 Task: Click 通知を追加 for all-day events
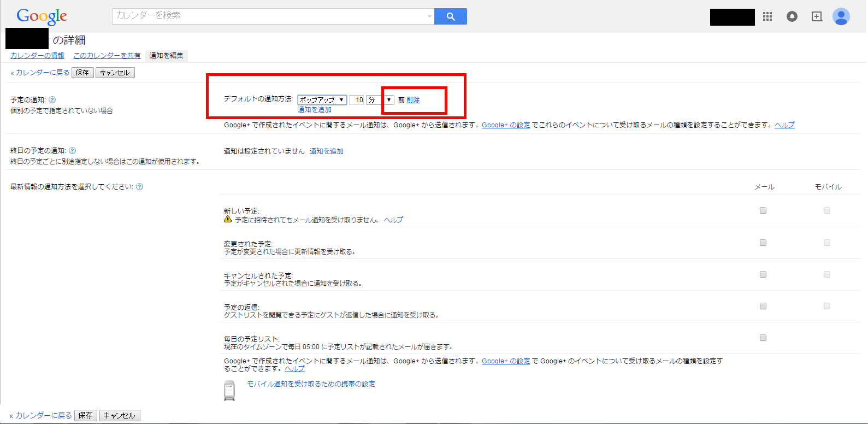click(x=327, y=151)
